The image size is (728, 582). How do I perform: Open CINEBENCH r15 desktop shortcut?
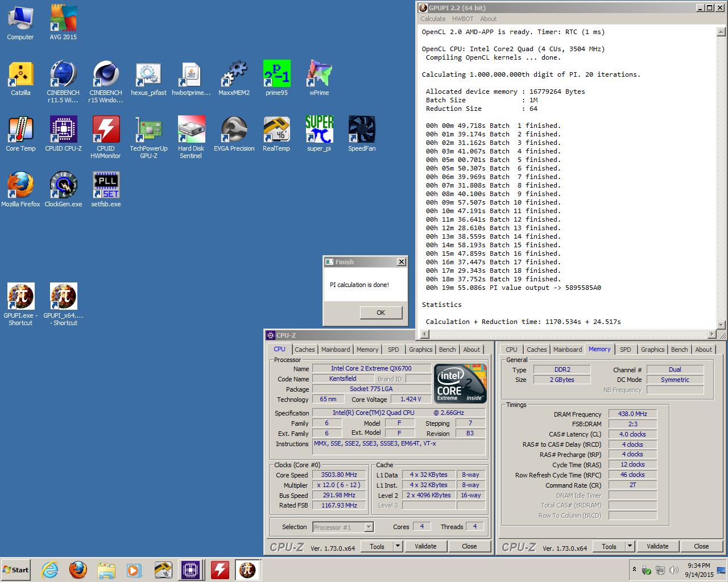106,82
